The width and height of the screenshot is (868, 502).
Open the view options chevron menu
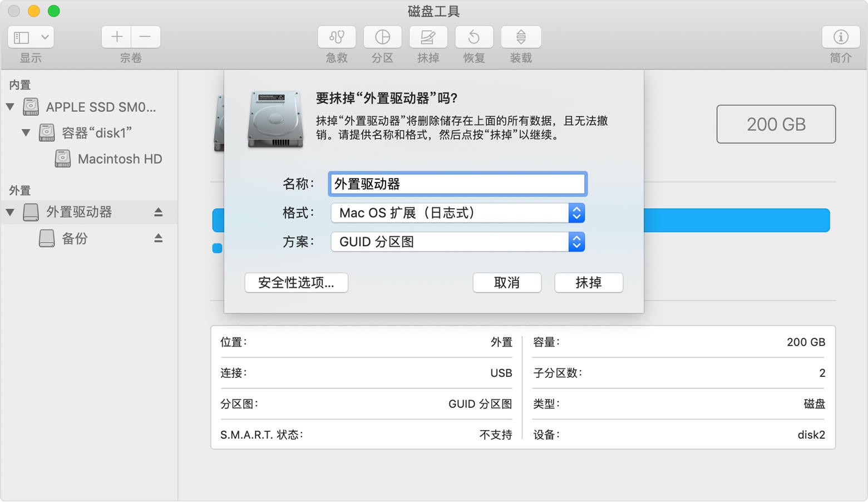(x=45, y=37)
